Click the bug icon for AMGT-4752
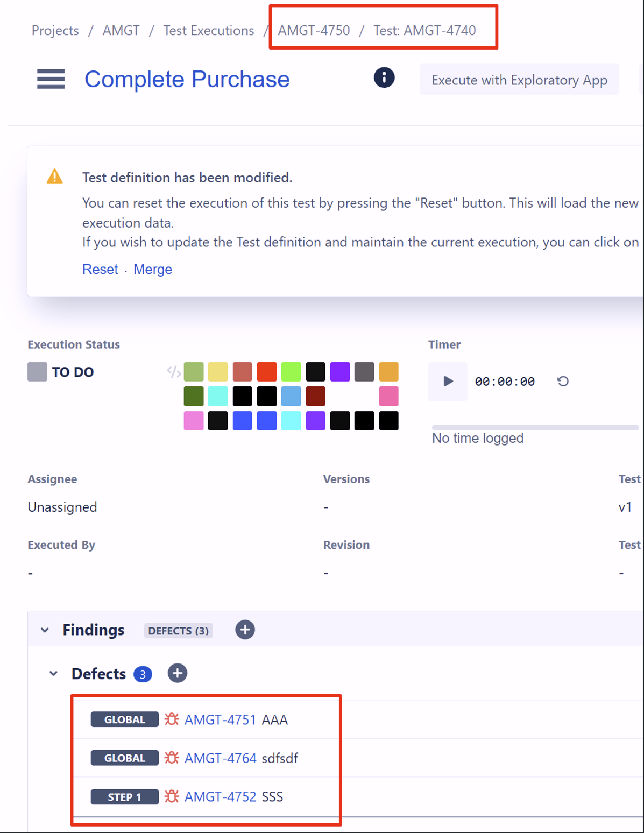This screenshot has height=833, width=644. click(172, 796)
